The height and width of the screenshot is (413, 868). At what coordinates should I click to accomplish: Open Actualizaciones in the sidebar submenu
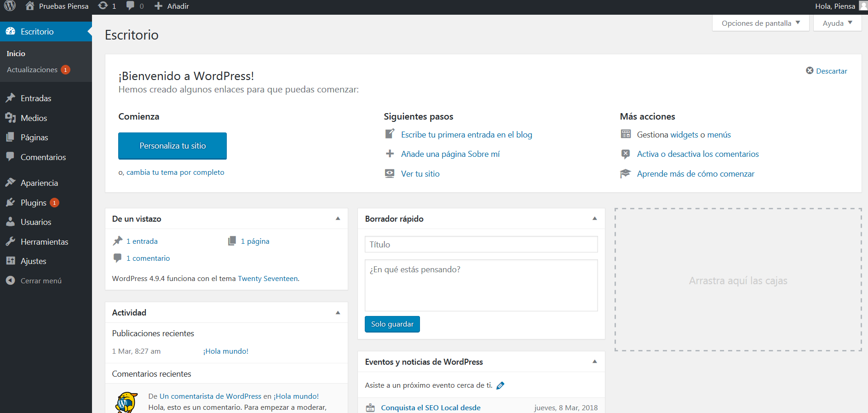[x=38, y=69]
